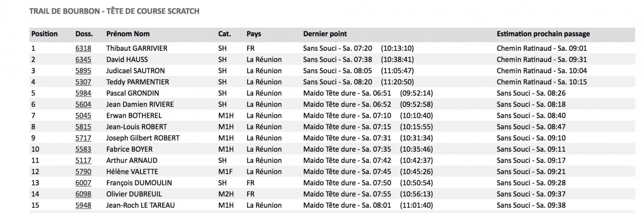
Task: Open bib number 6318 link
Action: coord(83,48)
